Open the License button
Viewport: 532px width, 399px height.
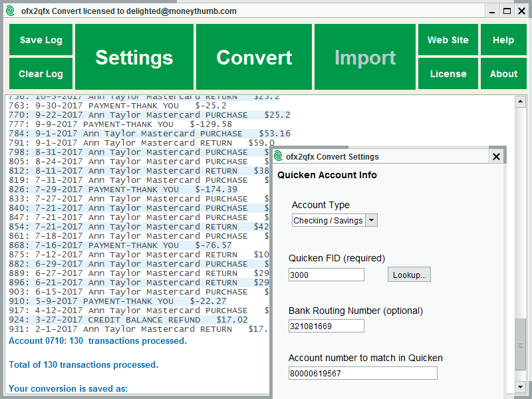pyautogui.click(x=448, y=74)
